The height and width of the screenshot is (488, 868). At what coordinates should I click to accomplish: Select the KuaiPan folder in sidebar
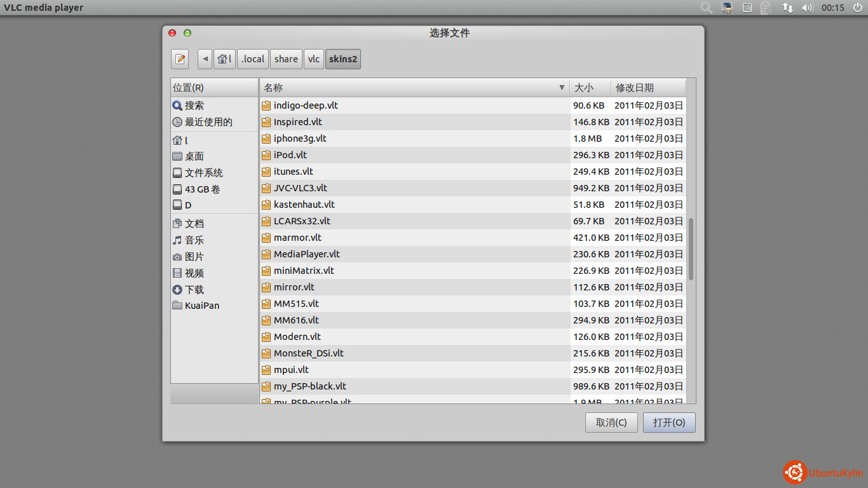pos(201,306)
